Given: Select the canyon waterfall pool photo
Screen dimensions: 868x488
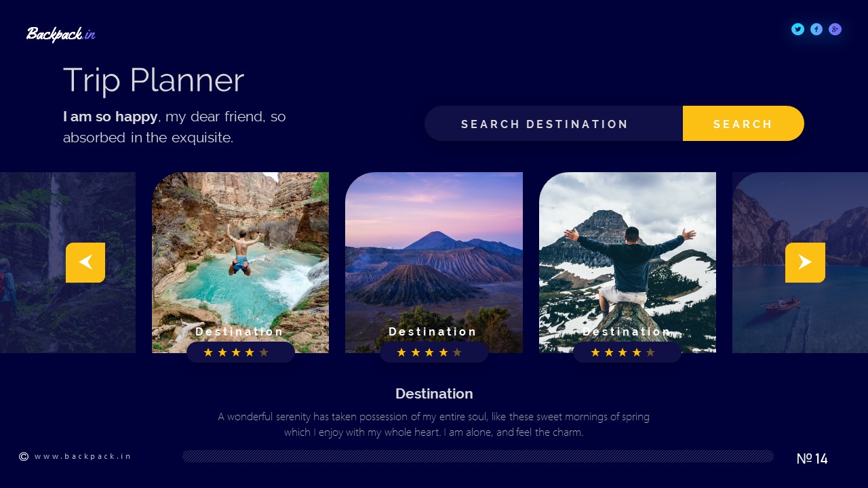Looking at the screenshot, I should 240,262.
